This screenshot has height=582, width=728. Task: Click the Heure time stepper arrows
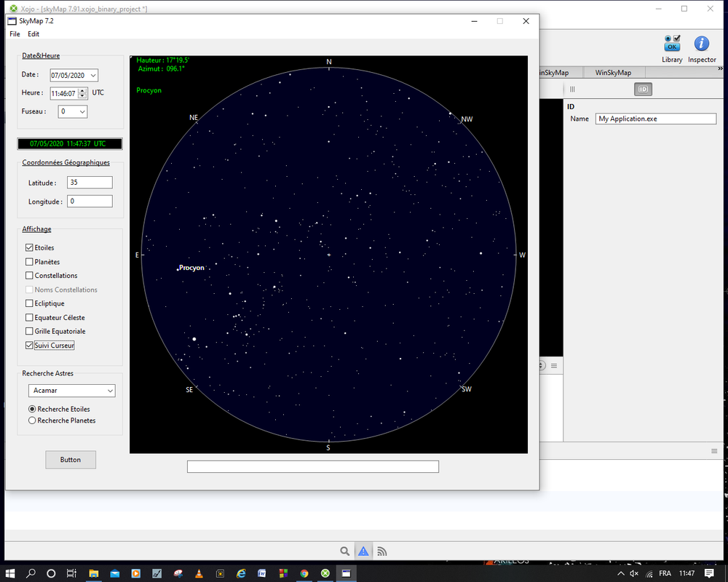click(x=82, y=93)
